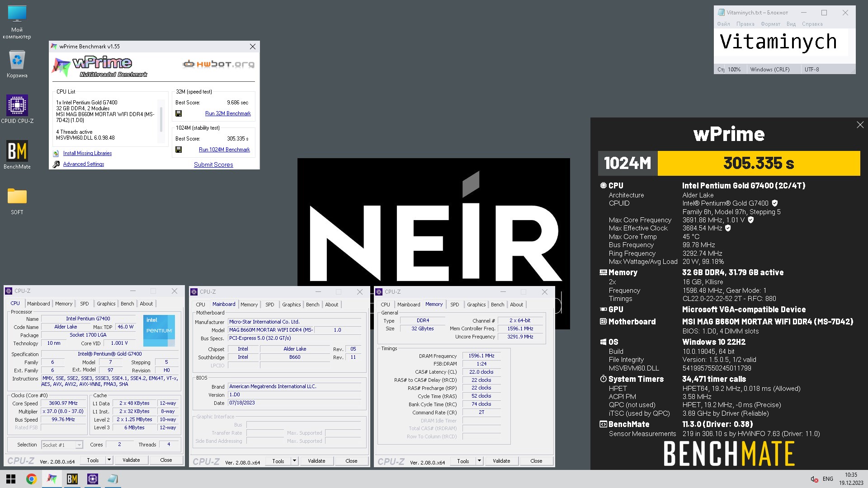Click the verified shield next to Max Effective Clock

pyautogui.click(x=728, y=228)
